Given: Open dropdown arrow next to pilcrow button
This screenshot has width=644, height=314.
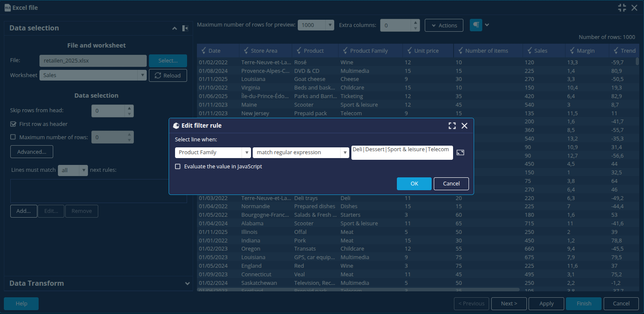Looking at the screenshot, I should point(487,25).
